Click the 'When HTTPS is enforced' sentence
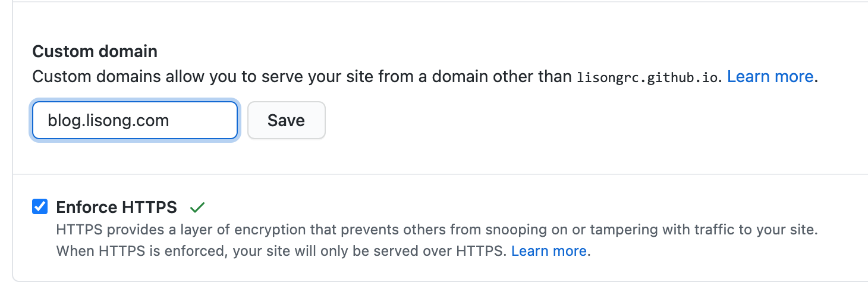The image size is (868, 282). [x=323, y=251]
